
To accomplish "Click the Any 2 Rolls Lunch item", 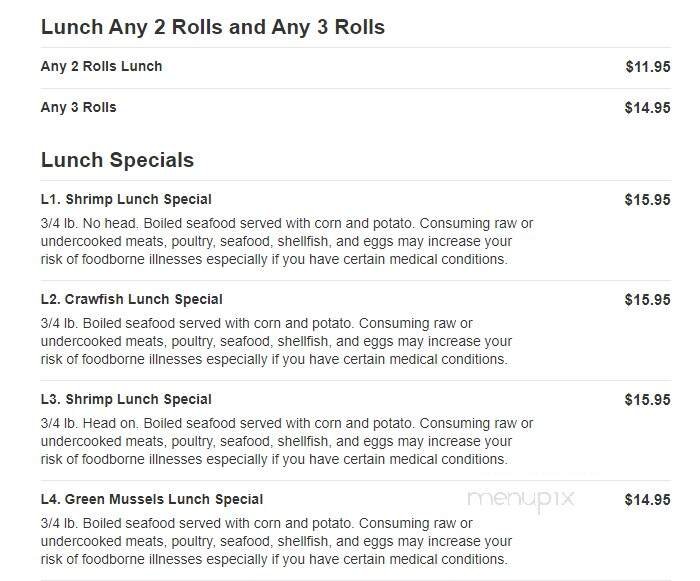I will tap(101, 67).
